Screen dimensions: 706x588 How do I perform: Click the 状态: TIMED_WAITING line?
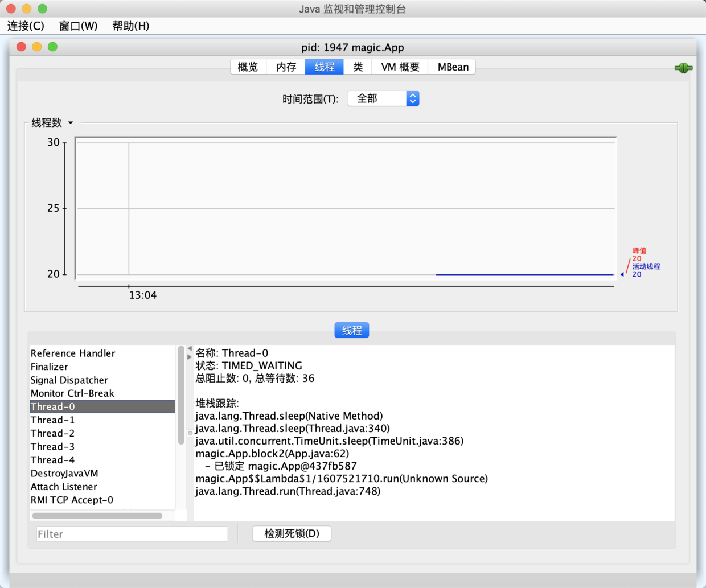[x=249, y=365]
